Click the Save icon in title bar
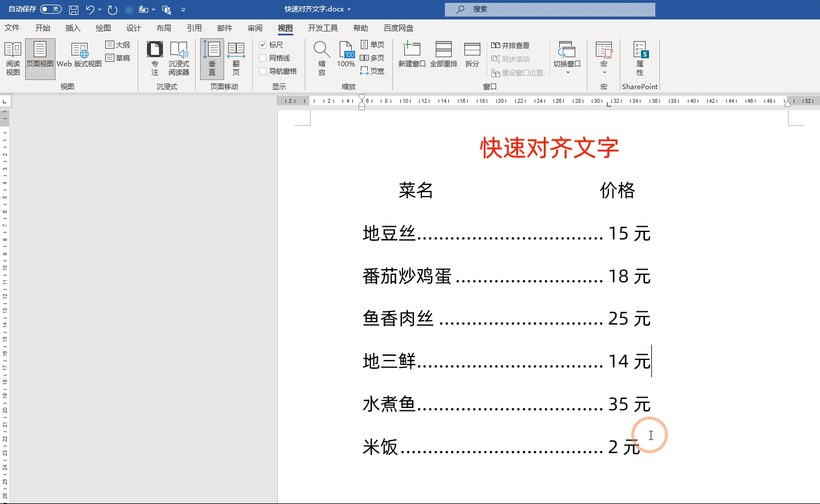 [x=74, y=10]
